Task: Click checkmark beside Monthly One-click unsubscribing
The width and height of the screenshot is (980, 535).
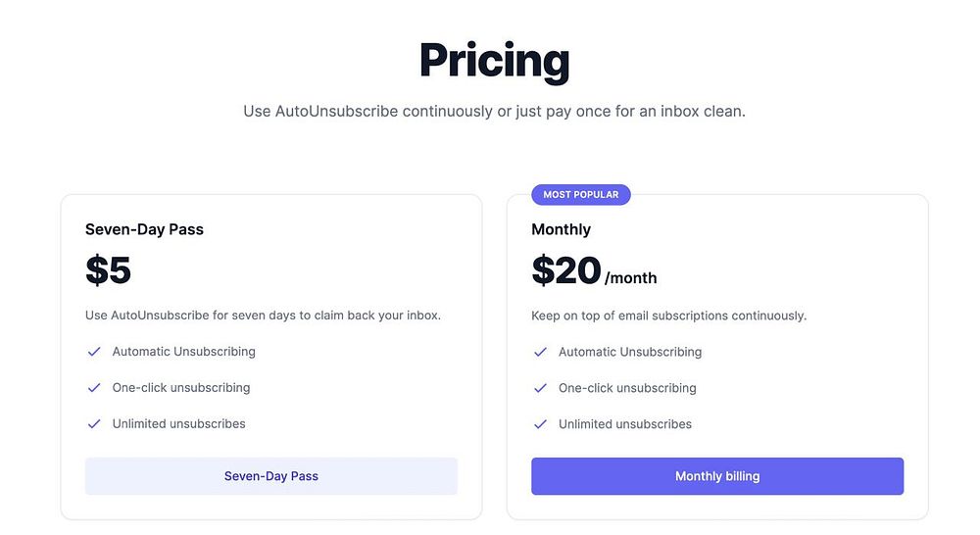Action: click(540, 388)
